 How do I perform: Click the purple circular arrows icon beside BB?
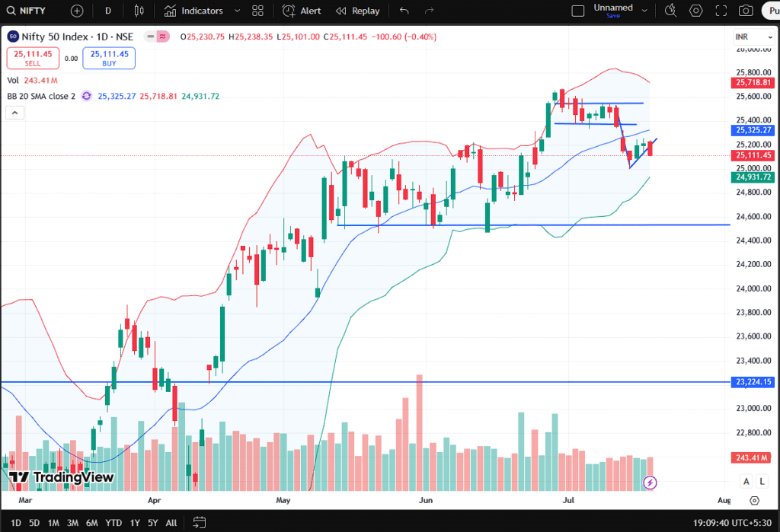(87, 96)
